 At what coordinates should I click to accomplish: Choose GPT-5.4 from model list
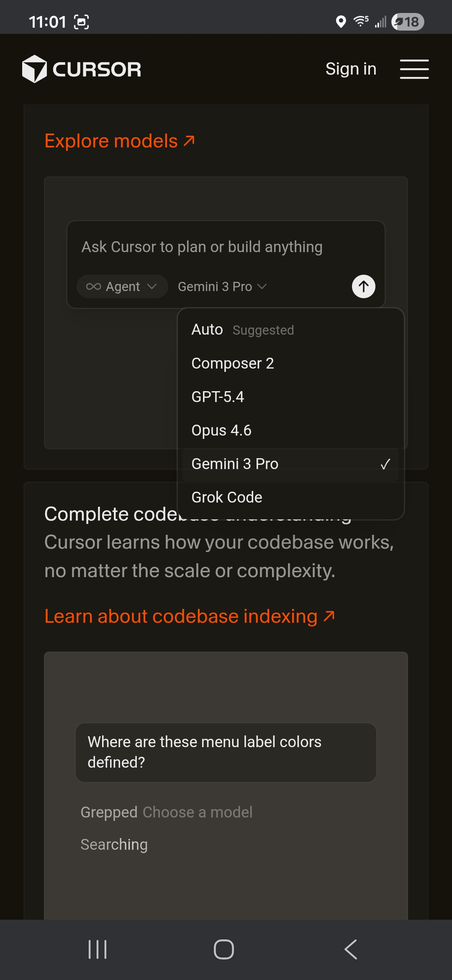tap(291, 397)
